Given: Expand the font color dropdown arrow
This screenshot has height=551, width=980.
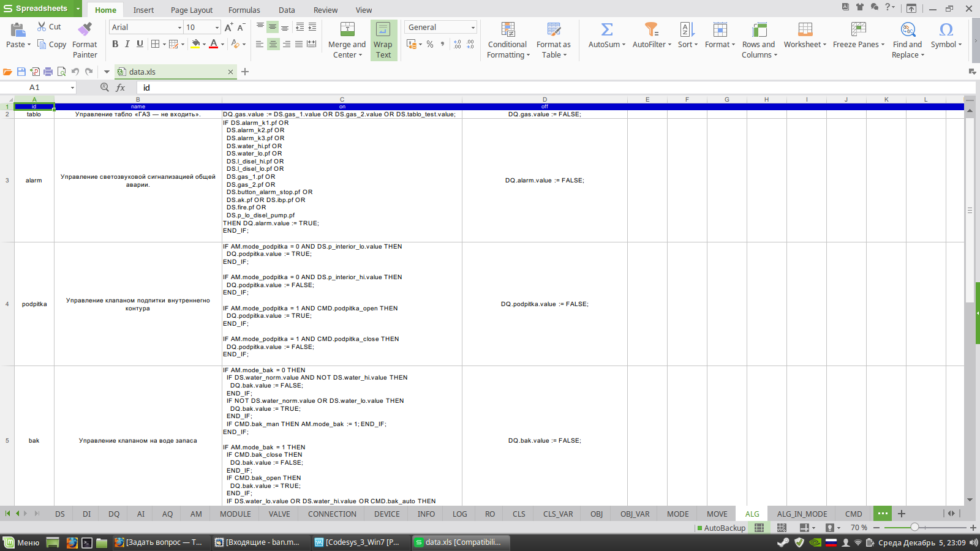Looking at the screenshot, I should coord(222,45).
